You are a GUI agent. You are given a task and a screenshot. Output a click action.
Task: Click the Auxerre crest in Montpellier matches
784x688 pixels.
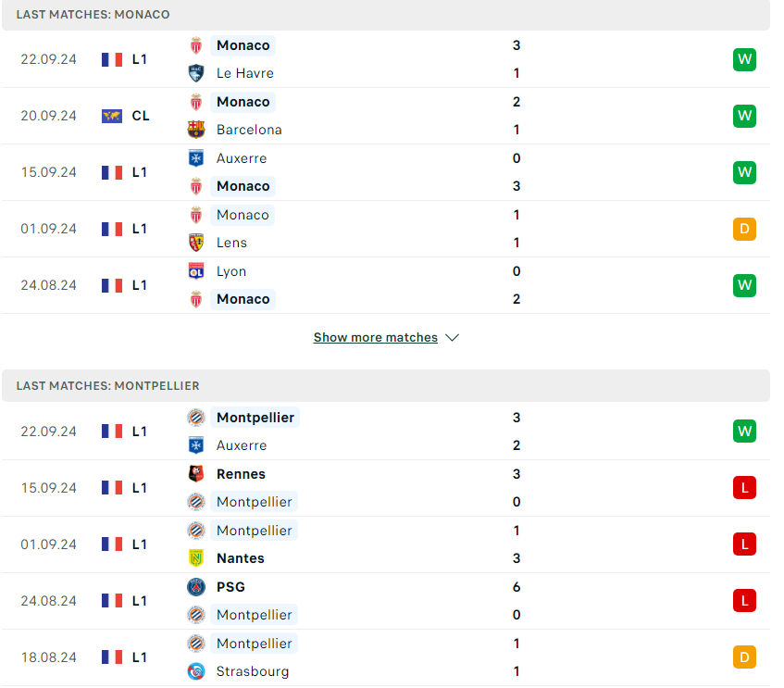tap(196, 445)
